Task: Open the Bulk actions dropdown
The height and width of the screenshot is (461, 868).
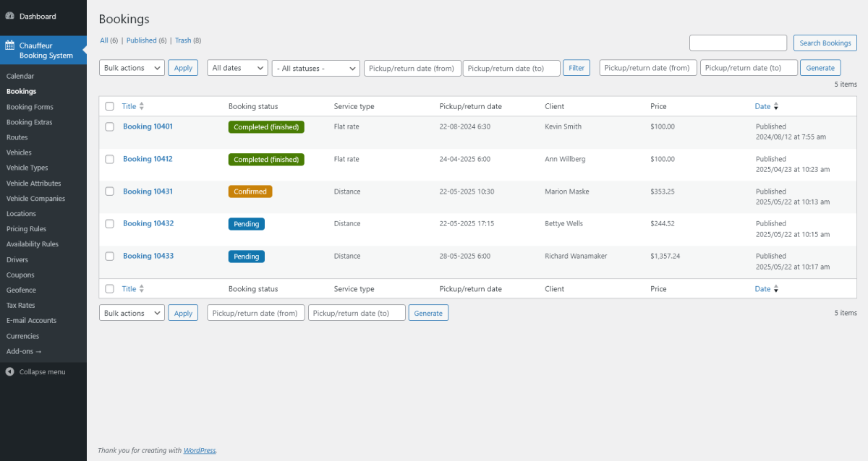Action: point(131,67)
